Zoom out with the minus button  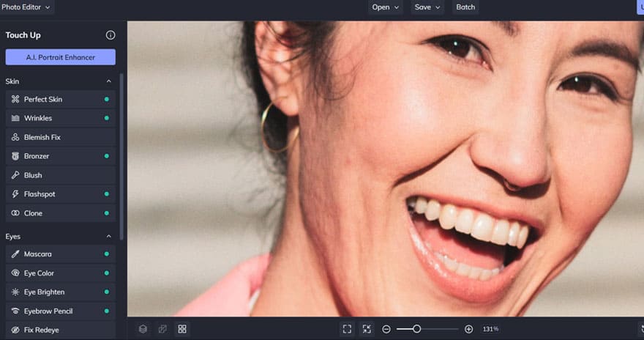(386, 329)
